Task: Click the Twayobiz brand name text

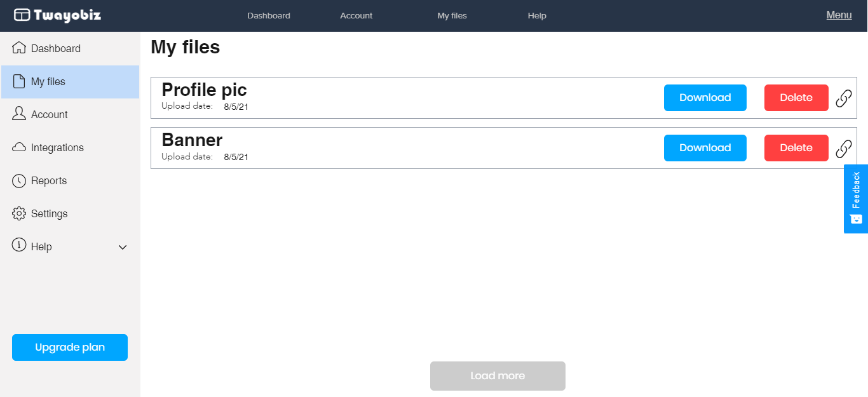Action: (x=67, y=15)
